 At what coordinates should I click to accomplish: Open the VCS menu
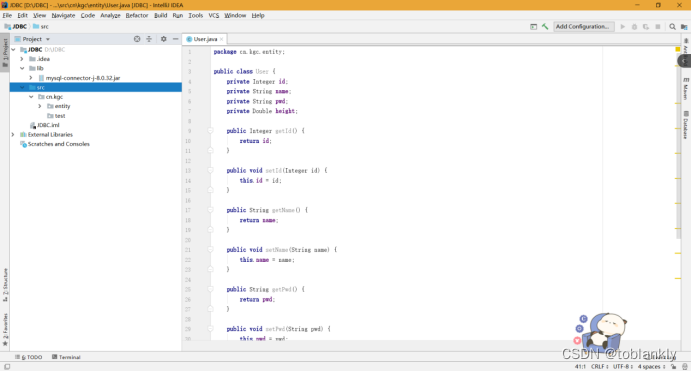click(214, 15)
